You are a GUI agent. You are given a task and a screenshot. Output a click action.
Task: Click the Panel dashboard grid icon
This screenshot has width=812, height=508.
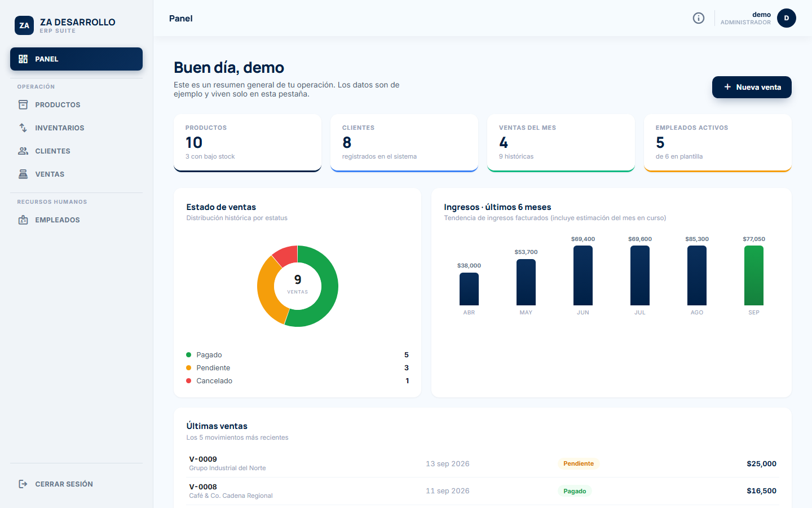tap(23, 59)
